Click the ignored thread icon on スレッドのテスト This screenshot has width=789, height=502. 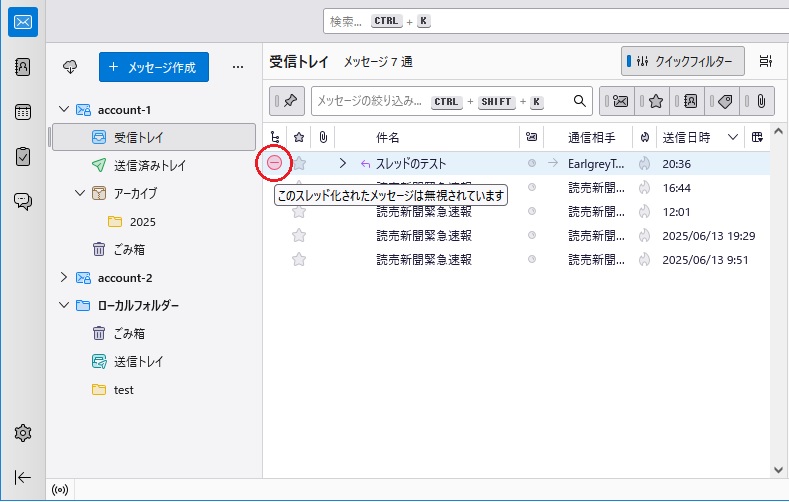coord(274,163)
